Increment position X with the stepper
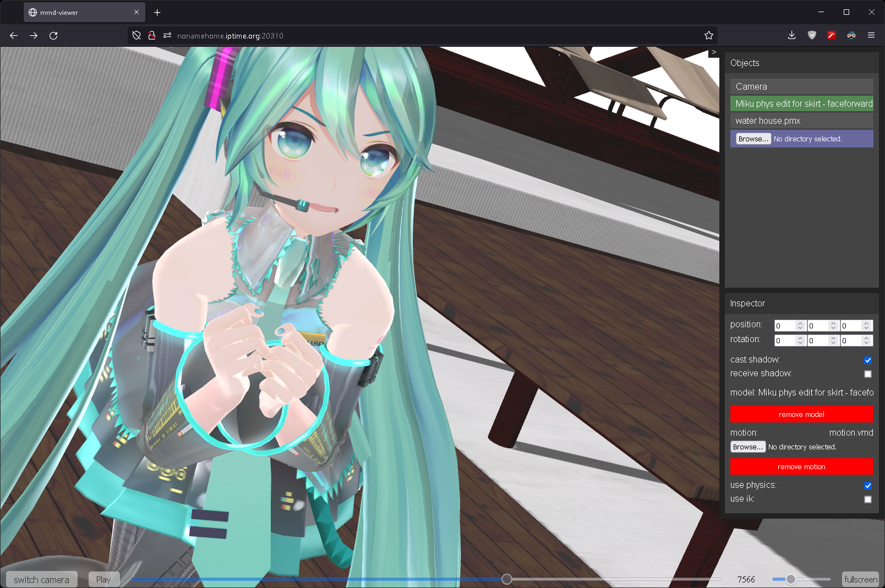 coord(800,323)
